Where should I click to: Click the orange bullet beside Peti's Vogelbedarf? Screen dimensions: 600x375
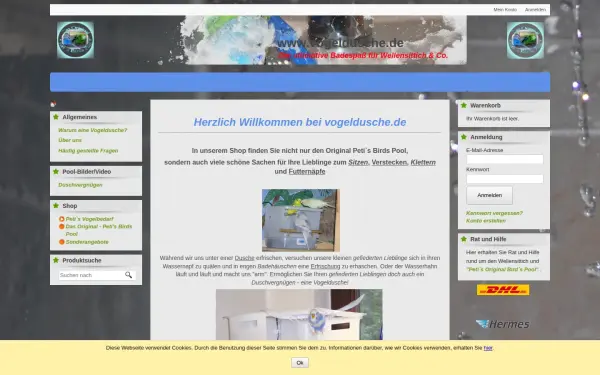click(x=61, y=219)
